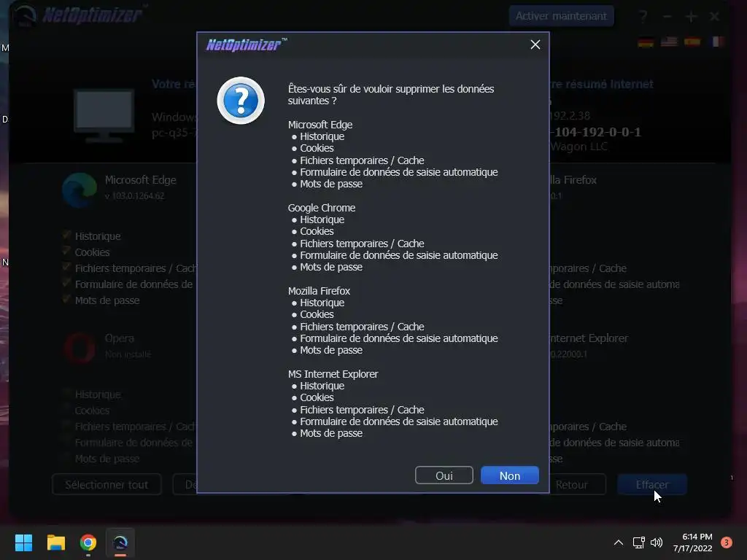This screenshot has width=747, height=560.
Task: Close the NetOptimizer confirmation dialog
Action: [x=535, y=44]
